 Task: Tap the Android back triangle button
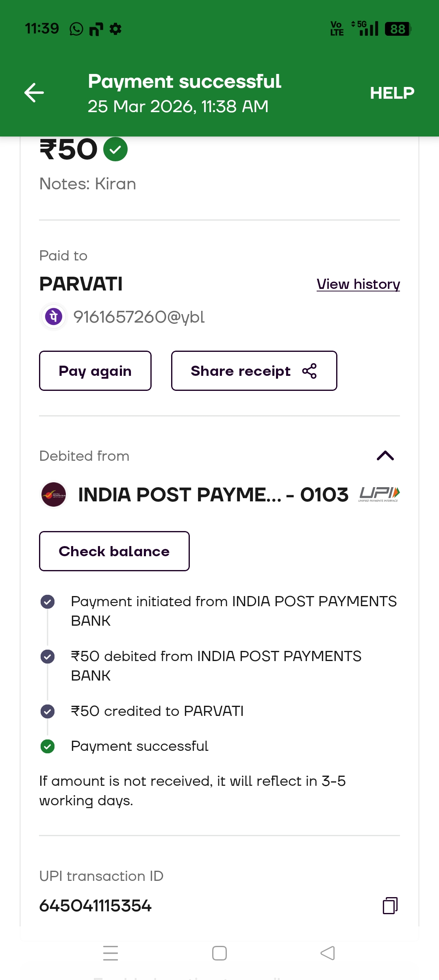point(328,953)
